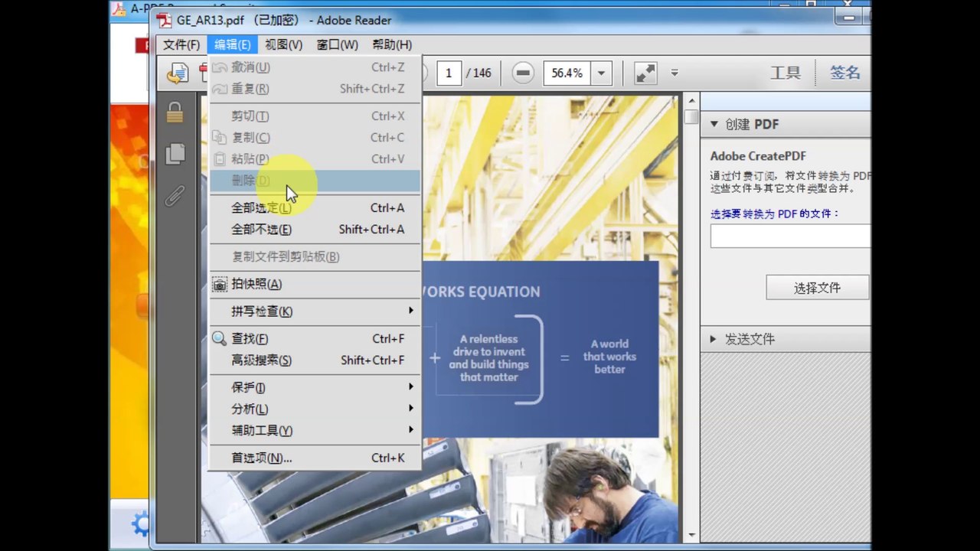The width and height of the screenshot is (980, 551).
Task: Click the scroll up arrow of document
Action: click(691, 100)
